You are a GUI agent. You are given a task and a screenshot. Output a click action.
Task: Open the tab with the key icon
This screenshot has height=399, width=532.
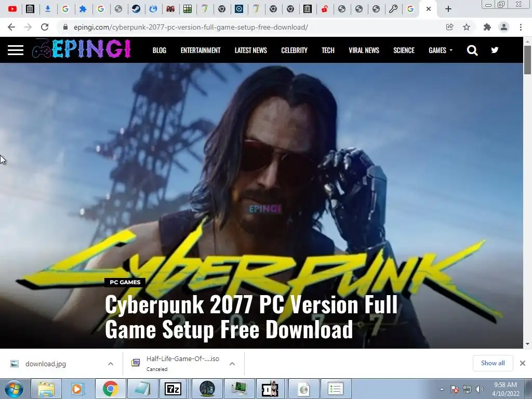(x=393, y=9)
